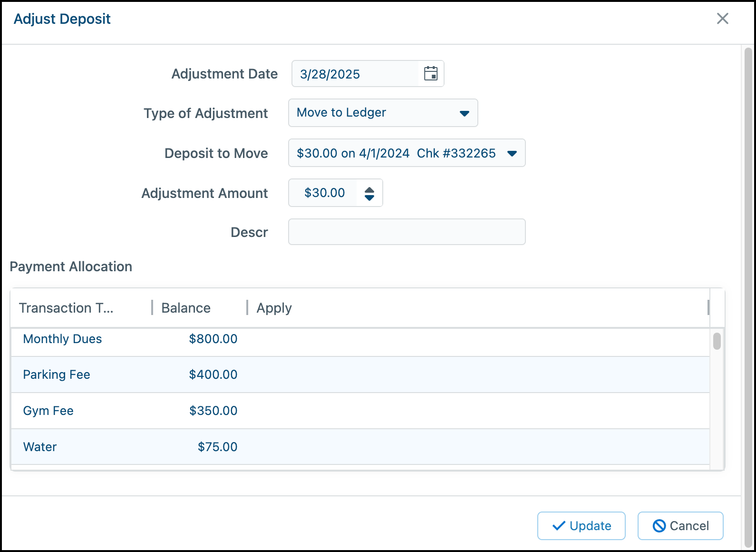
Task: Open the Deposit to Move dropdown
Action: pos(407,153)
